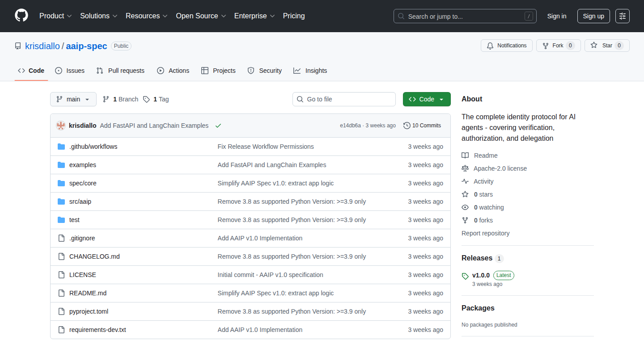This screenshot has height=340, width=644.
Task: Go to the Actions tab
Action: click(173, 71)
